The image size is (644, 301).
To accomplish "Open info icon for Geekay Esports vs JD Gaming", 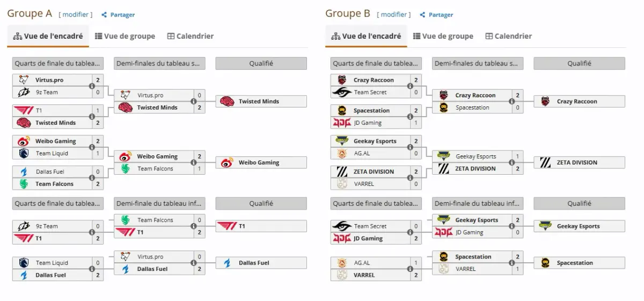I will pyautogui.click(x=512, y=226).
